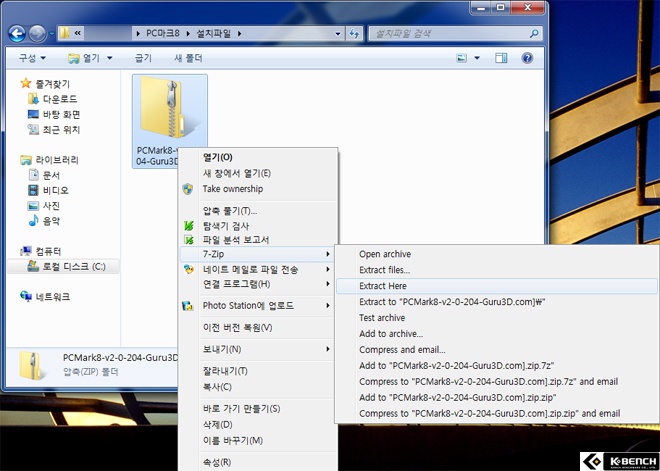
Task: Select 파일 분석 보고서 menu entry
Action: coord(258,240)
